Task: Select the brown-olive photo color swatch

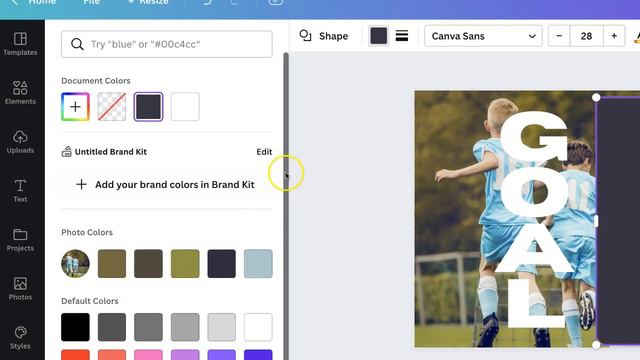Action: pyautogui.click(x=112, y=263)
